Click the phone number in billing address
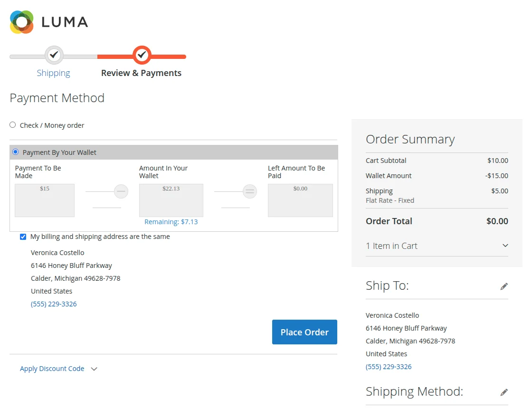The height and width of the screenshot is (418, 532). tap(54, 304)
